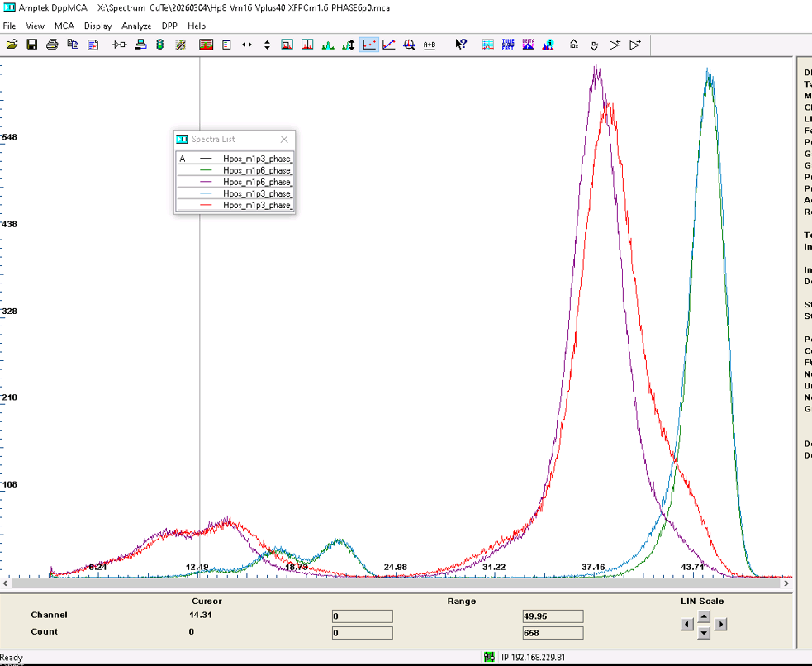Click the magnifier zoom spectrum icon

tap(409, 45)
